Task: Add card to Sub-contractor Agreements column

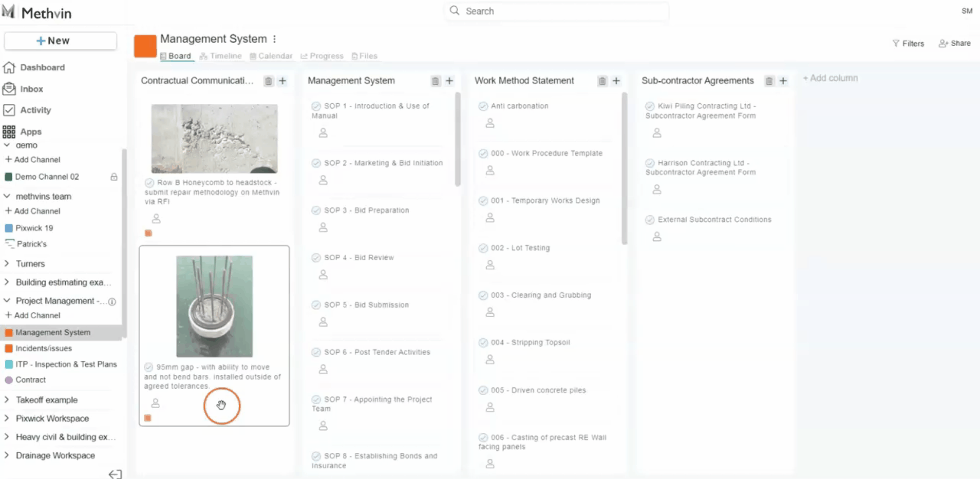Action: point(783,81)
